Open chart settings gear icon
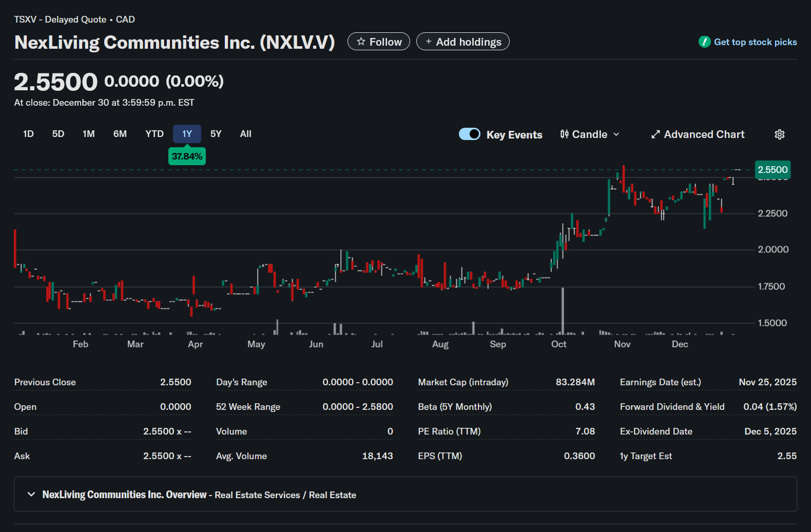 tap(779, 134)
